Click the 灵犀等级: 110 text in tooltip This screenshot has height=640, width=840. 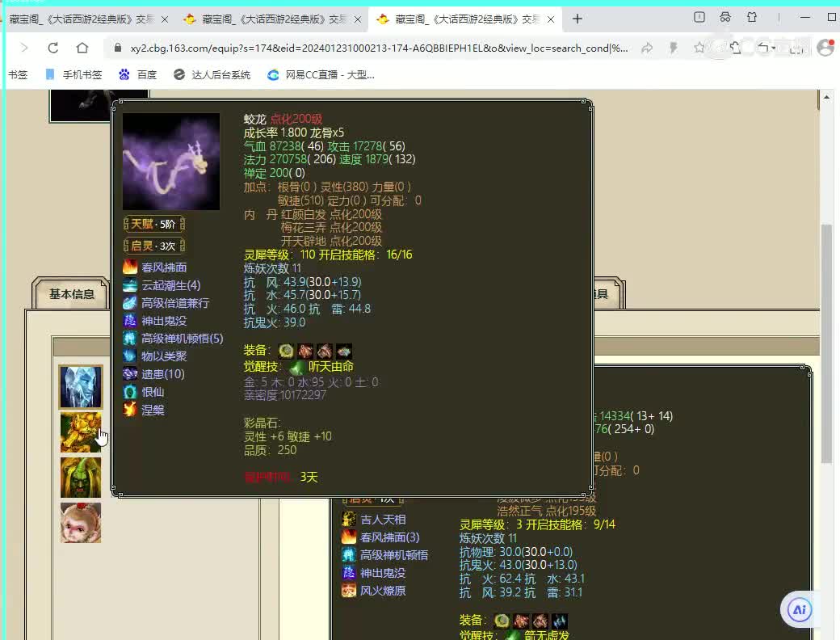point(279,255)
